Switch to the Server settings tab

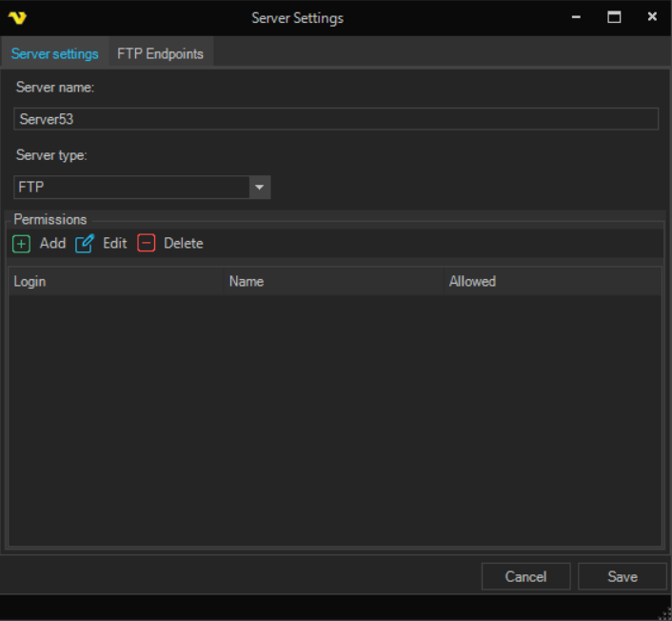click(x=54, y=53)
